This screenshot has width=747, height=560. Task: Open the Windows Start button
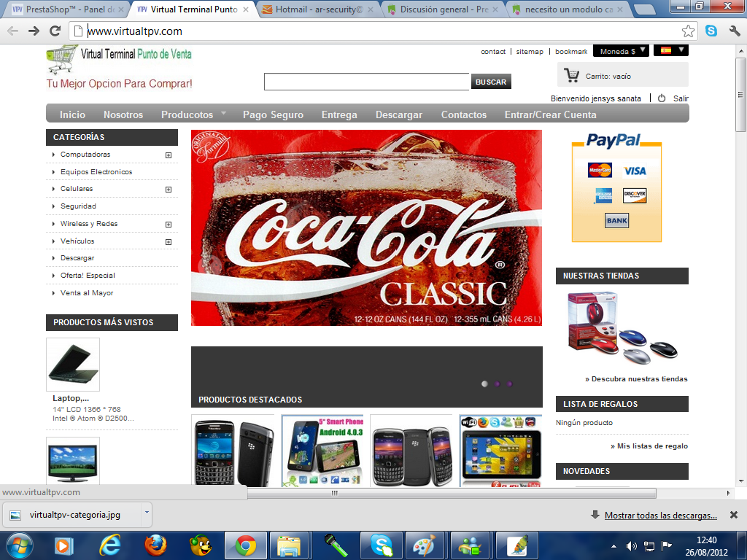point(19,545)
